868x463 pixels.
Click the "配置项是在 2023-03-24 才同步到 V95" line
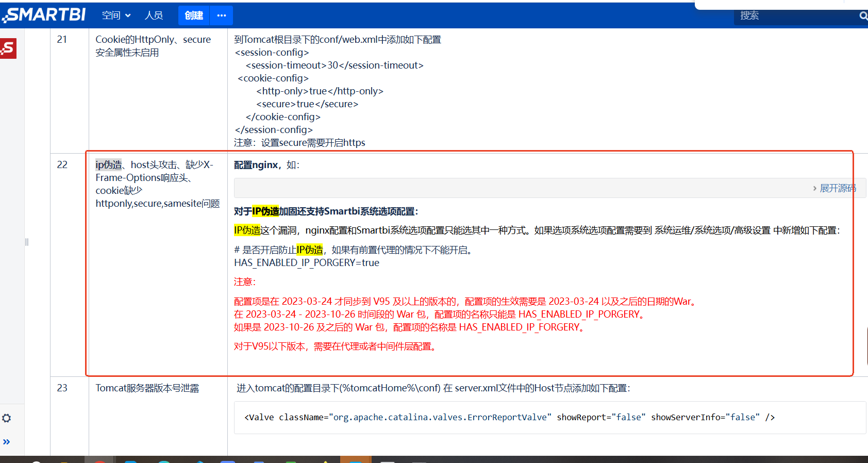pyautogui.click(x=466, y=302)
